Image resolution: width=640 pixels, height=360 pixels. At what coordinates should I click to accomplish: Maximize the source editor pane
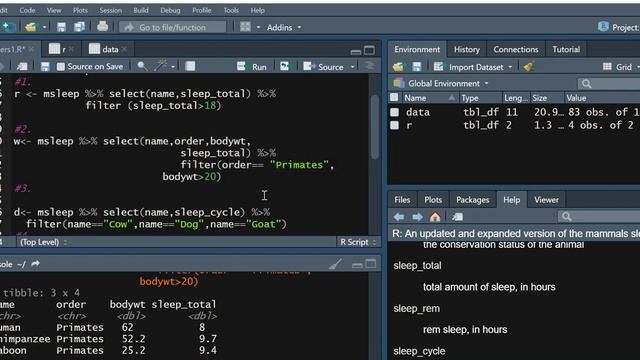click(x=369, y=50)
